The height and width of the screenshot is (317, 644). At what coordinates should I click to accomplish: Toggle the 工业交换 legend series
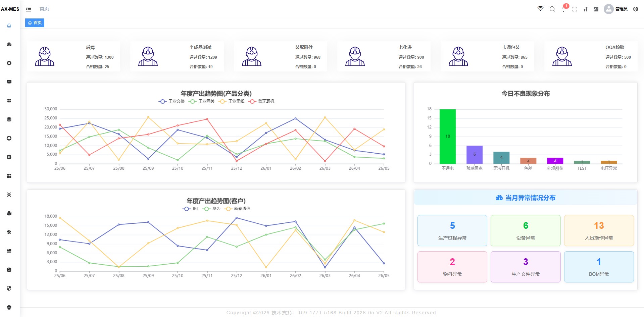pos(171,101)
